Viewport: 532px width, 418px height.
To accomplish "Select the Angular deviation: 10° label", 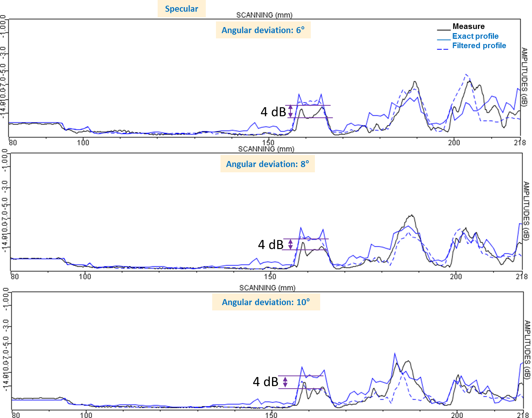I will click(266, 302).
